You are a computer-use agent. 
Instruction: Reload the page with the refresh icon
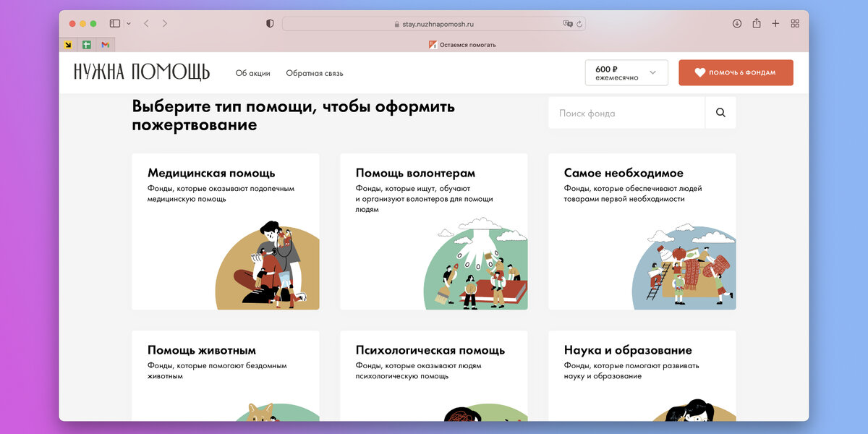coord(579,24)
